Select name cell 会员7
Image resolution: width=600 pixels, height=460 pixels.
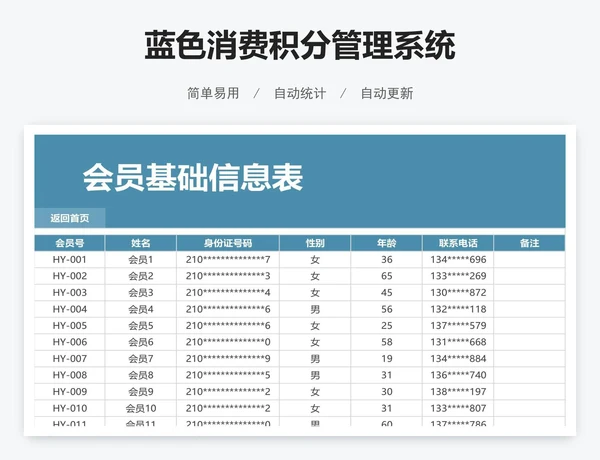[141, 359]
